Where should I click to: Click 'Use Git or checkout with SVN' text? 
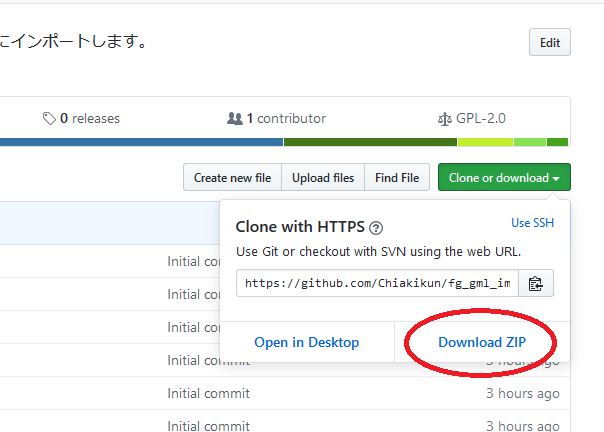click(378, 251)
